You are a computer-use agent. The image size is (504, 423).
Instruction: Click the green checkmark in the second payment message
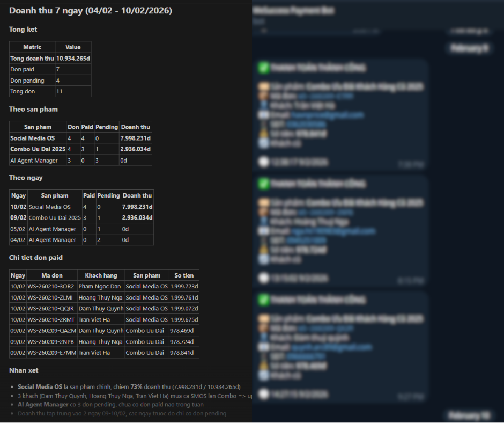click(263, 184)
